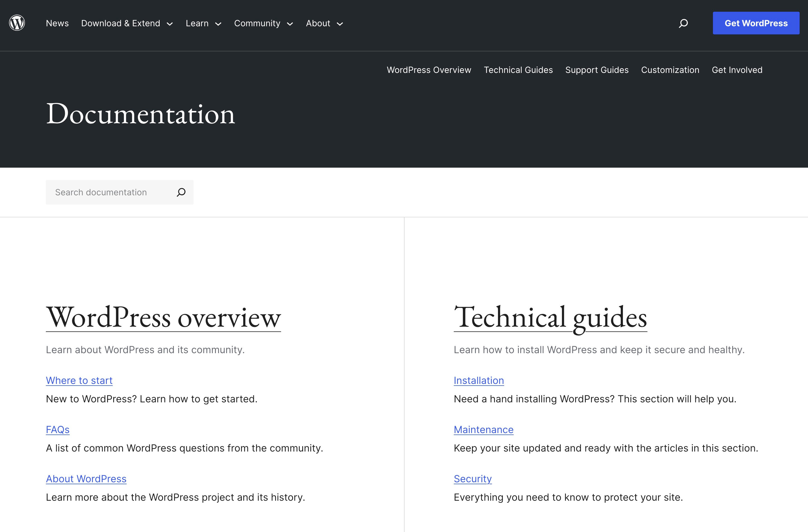Open the header search magnifier
808x532 pixels.
tap(683, 23)
